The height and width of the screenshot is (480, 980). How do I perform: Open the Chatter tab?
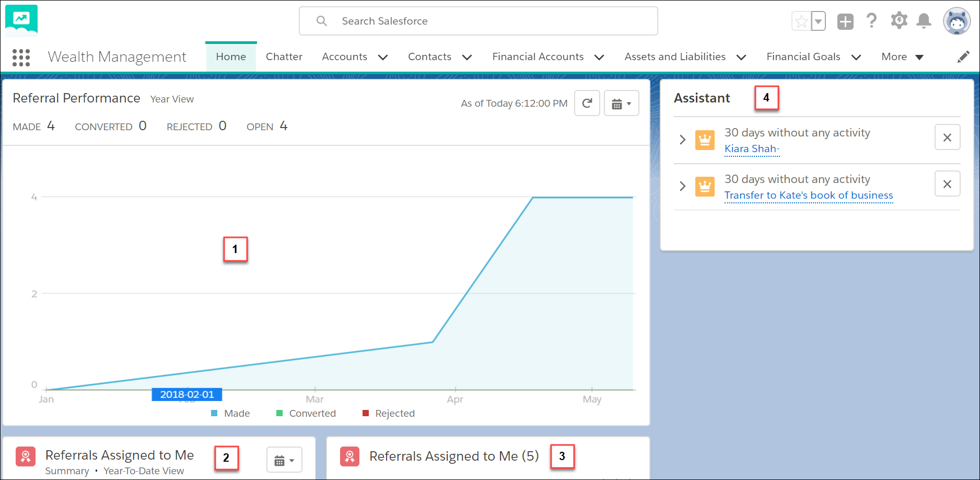[284, 56]
